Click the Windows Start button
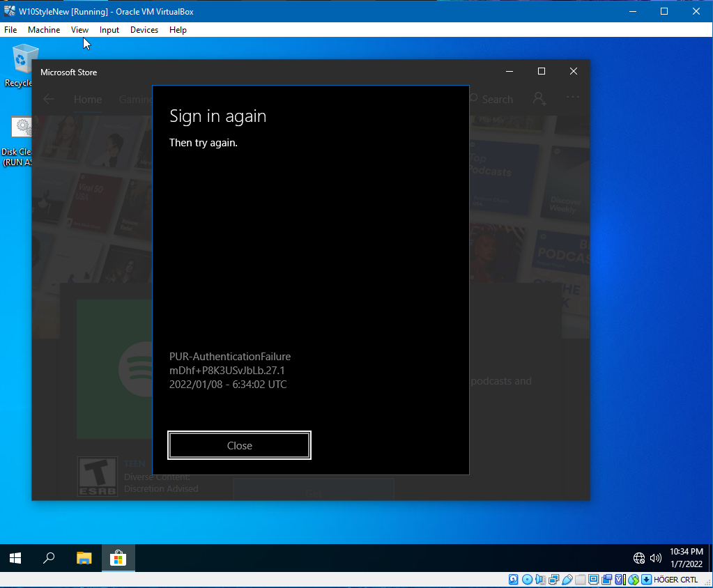The width and height of the screenshot is (713, 588). click(x=15, y=558)
